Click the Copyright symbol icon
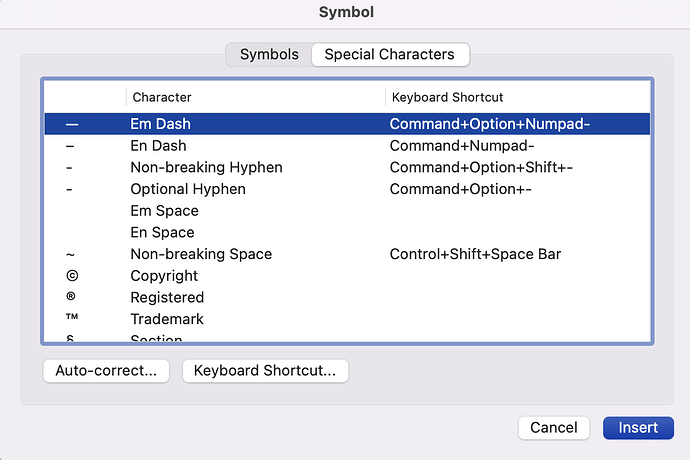 tap(71, 276)
